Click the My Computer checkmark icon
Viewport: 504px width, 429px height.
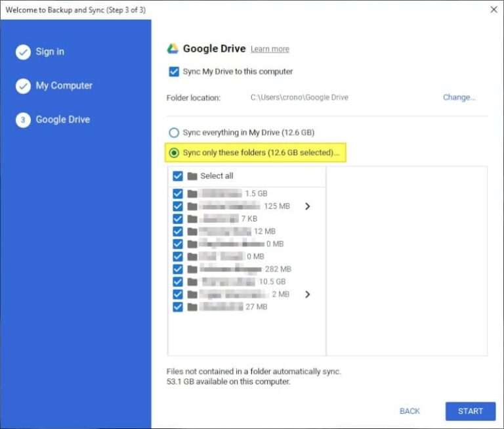coord(23,86)
